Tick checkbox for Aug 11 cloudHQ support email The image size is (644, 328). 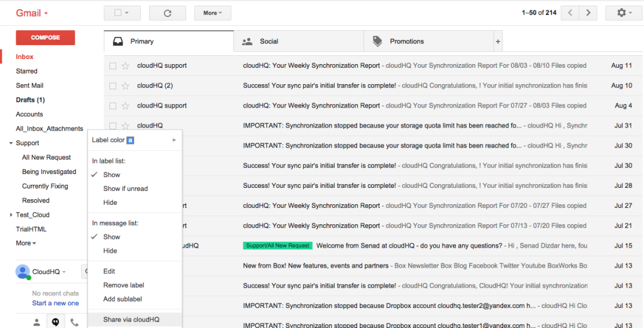[113, 66]
